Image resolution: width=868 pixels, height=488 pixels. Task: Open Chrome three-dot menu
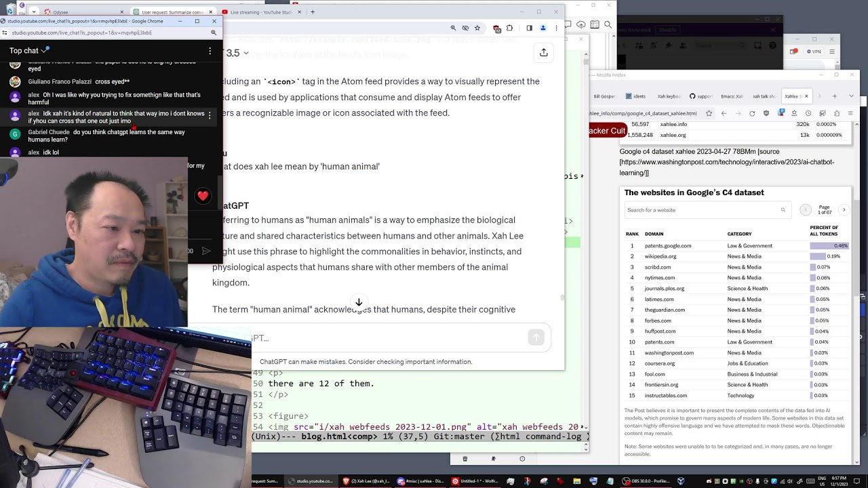point(556,28)
